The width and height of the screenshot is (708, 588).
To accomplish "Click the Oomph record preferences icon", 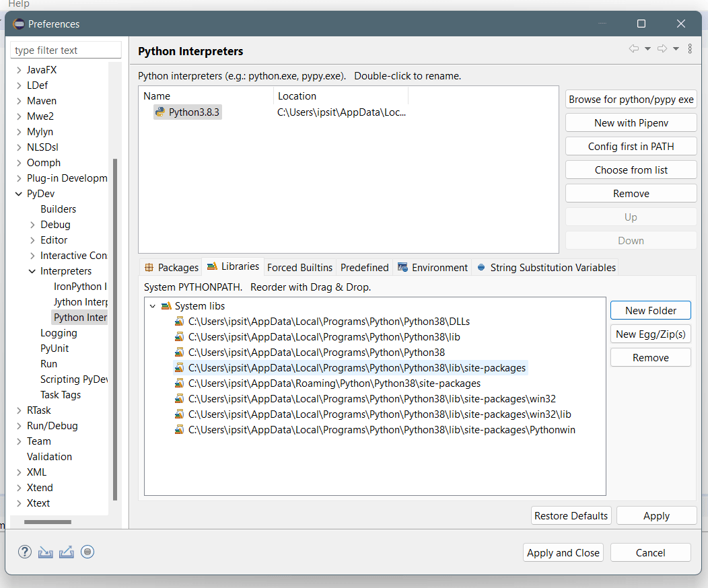I will click(x=87, y=552).
